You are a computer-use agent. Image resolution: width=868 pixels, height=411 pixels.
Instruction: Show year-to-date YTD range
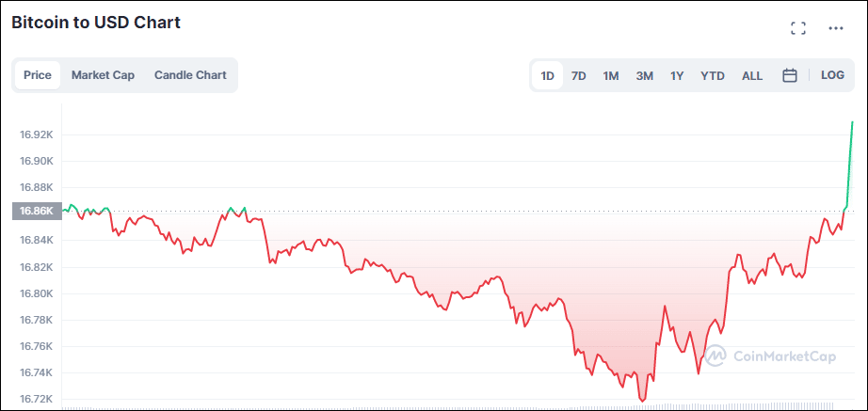click(713, 75)
